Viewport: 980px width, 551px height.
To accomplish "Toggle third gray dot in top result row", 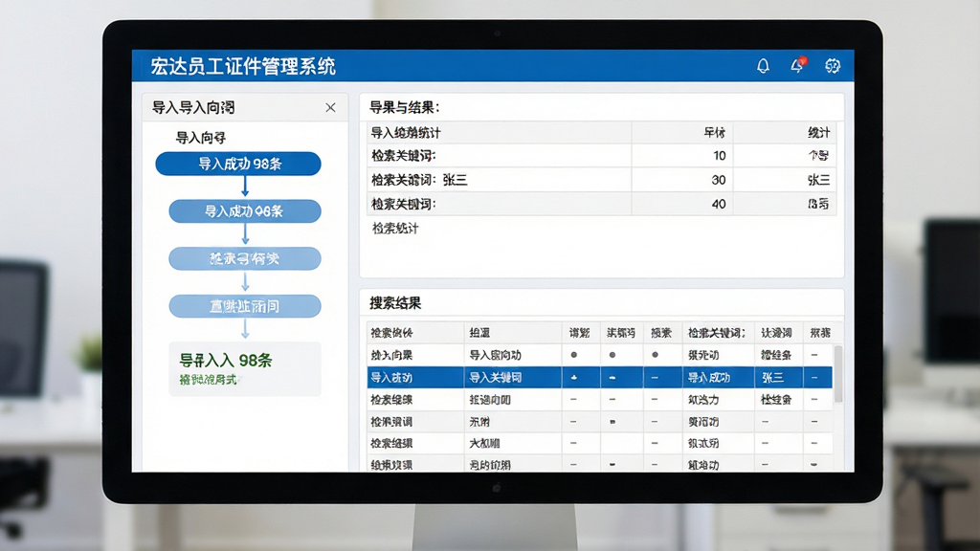I will pyautogui.click(x=655, y=355).
